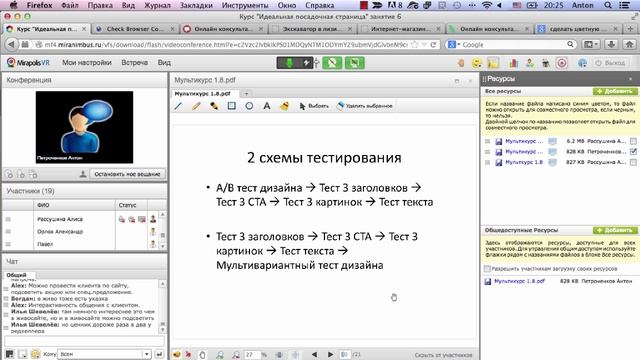The height and width of the screenshot is (360, 640).
Task: Click 'Остановить мое вещание' button
Action: pos(127,174)
